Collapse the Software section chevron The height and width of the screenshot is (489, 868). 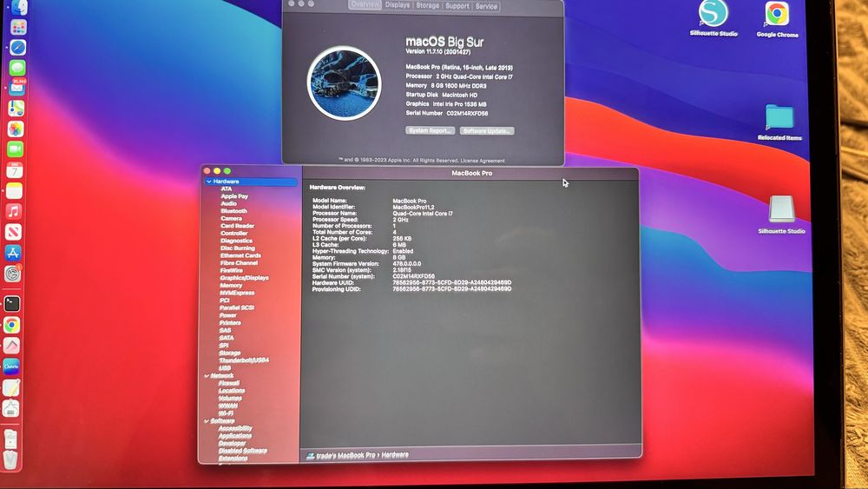coord(207,421)
